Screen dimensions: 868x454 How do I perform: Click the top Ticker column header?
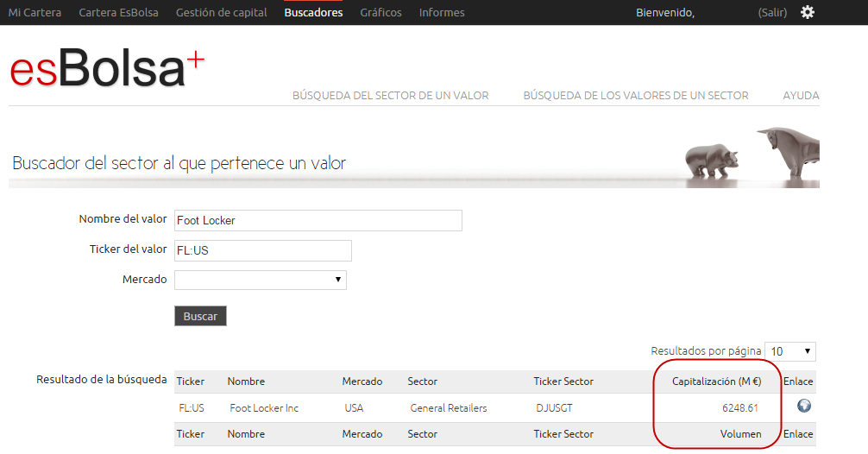click(191, 381)
